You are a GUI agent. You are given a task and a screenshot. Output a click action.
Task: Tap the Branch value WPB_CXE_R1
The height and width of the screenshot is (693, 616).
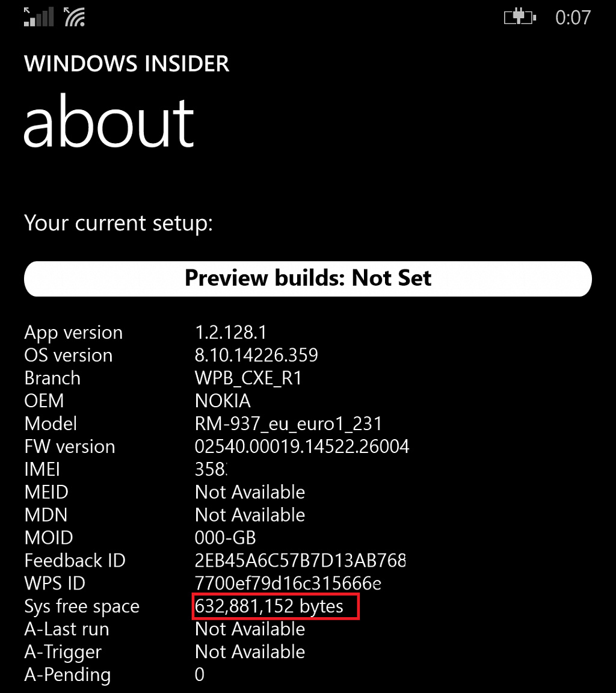tap(248, 378)
